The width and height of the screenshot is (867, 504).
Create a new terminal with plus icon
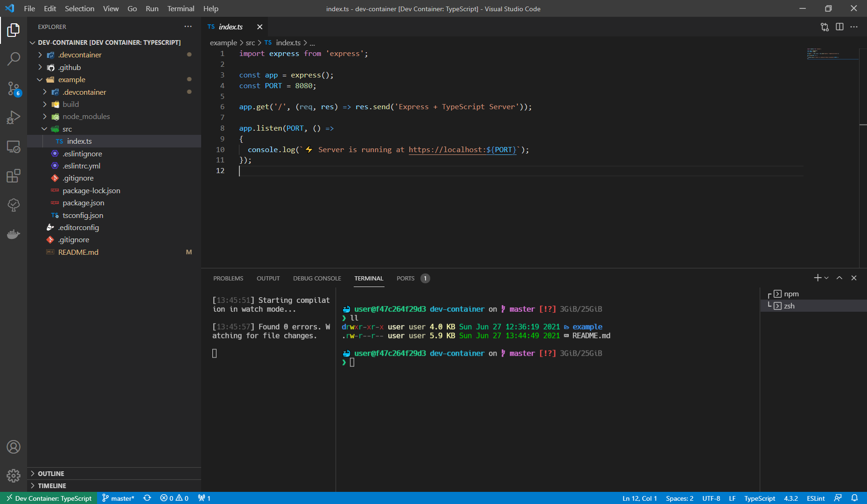point(817,278)
